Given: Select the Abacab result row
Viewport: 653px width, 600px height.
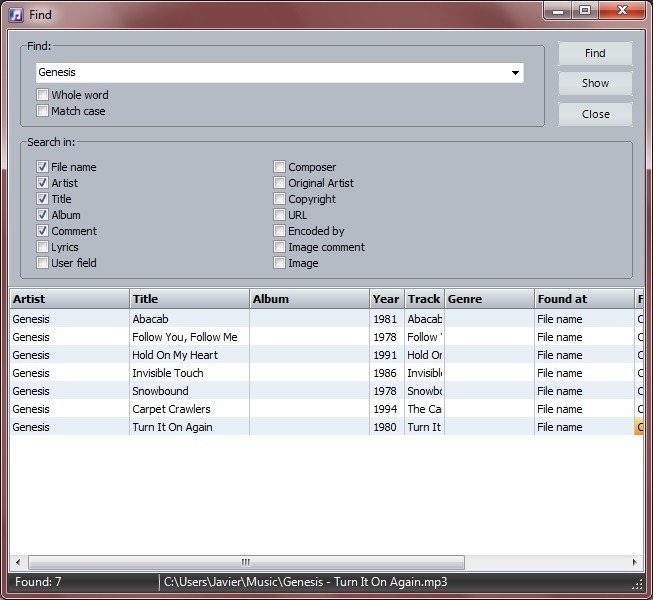Looking at the screenshot, I should click(326, 319).
